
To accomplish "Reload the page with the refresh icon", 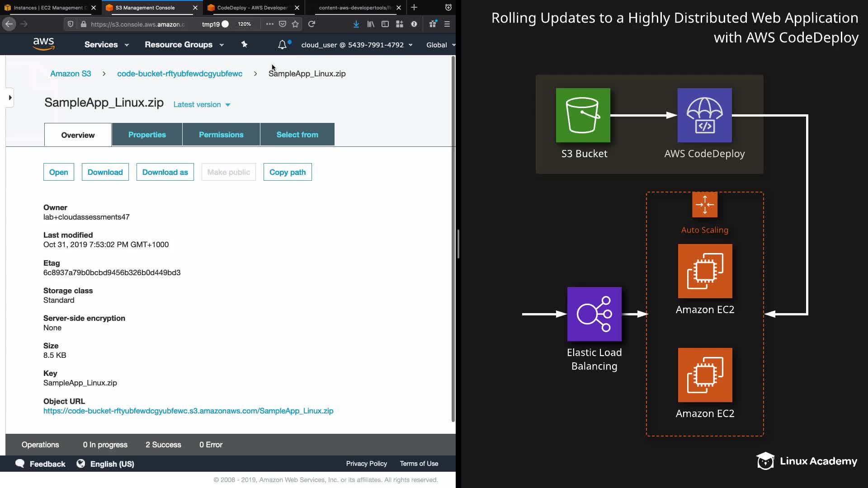I will [x=311, y=24].
